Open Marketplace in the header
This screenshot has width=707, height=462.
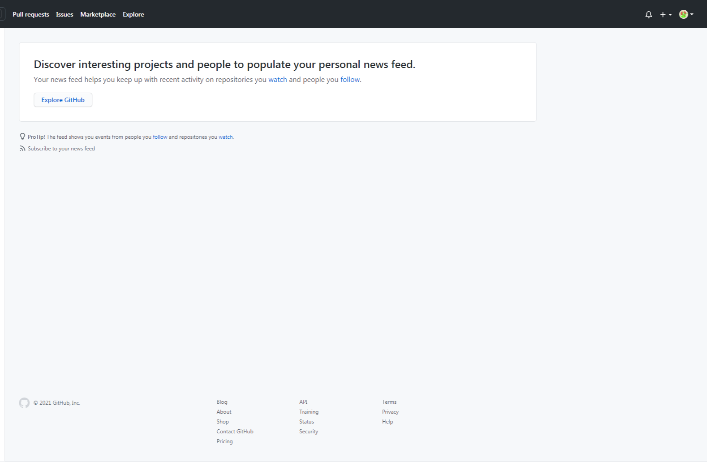pos(98,14)
